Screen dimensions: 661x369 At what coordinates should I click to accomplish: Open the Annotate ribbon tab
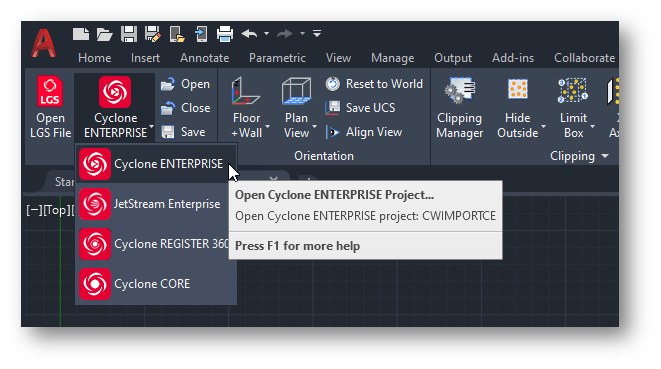click(x=204, y=58)
